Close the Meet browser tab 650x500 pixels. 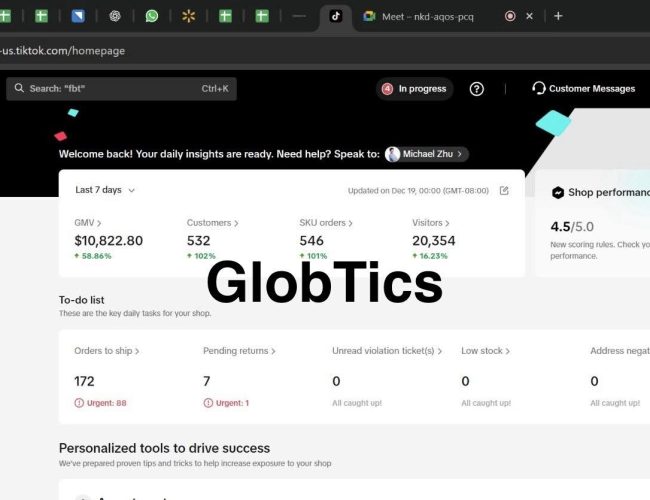pyautogui.click(x=529, y=16)
